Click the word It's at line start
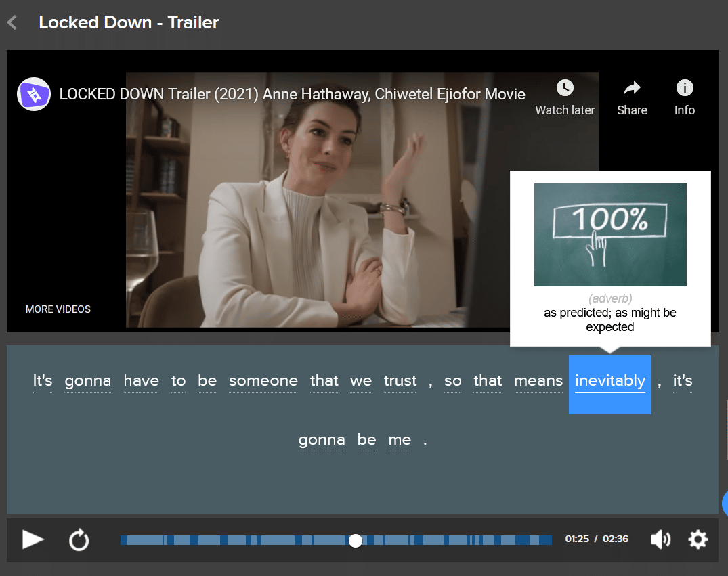This screenshot has width=728, height=576. click(42, 381)
